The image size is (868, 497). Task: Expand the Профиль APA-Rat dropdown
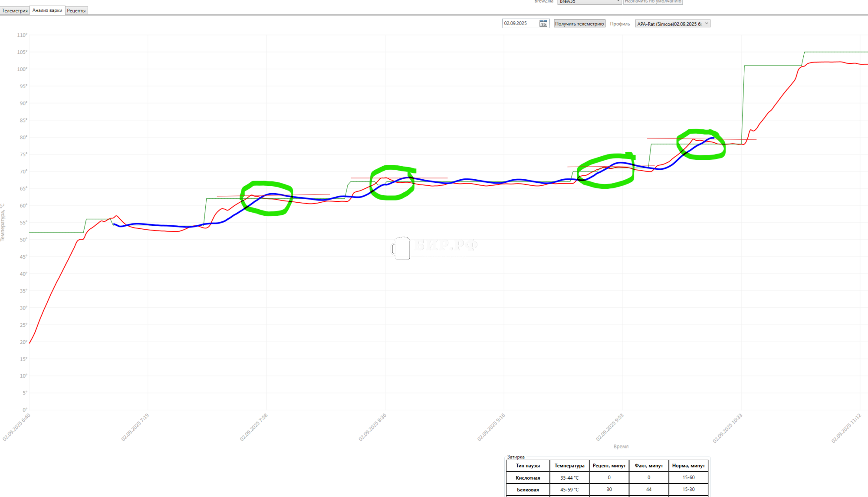coord(672,24)
